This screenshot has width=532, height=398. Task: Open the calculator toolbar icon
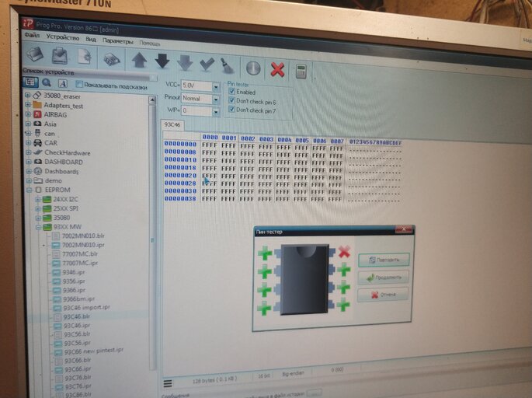pyautogui.click(x=301, y=72)
